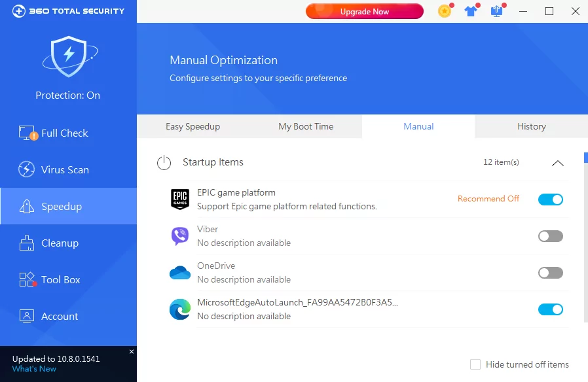The image size is (588, 382).
Task: Disable the MicrosoftEdgeAutoLaunch startup toggle
Action: pos(551,309)
